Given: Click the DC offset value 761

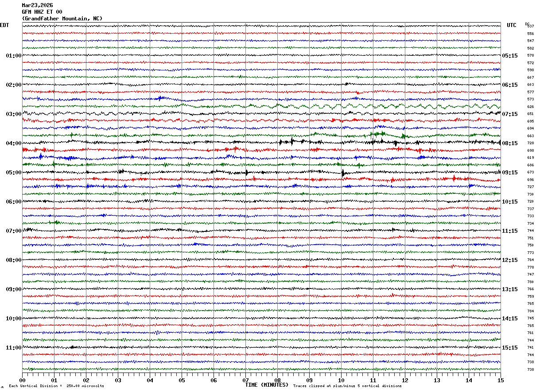Looking at the screenshot, I should click(x=530, y=333).
